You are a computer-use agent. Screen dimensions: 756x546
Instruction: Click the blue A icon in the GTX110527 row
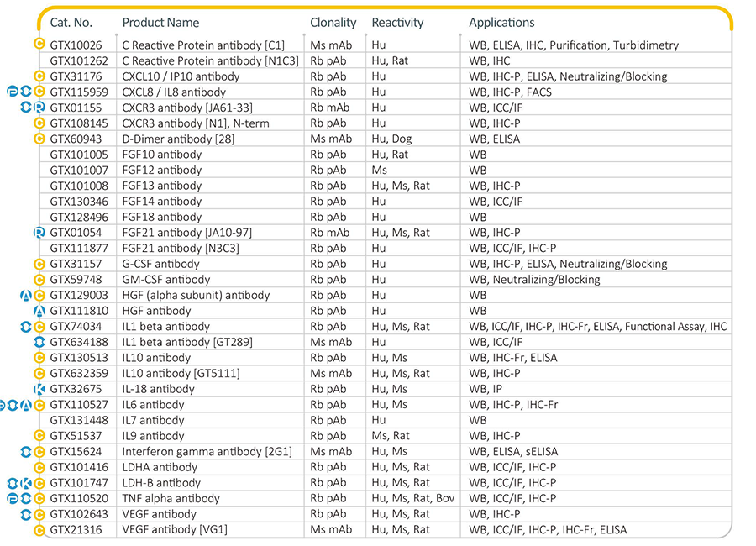[26, 405]
